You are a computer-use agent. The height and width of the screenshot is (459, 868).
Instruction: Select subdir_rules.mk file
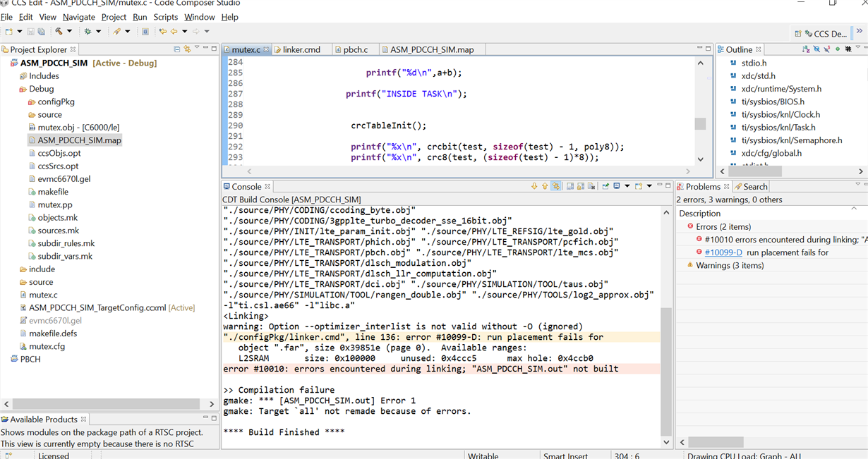[61, 243]
